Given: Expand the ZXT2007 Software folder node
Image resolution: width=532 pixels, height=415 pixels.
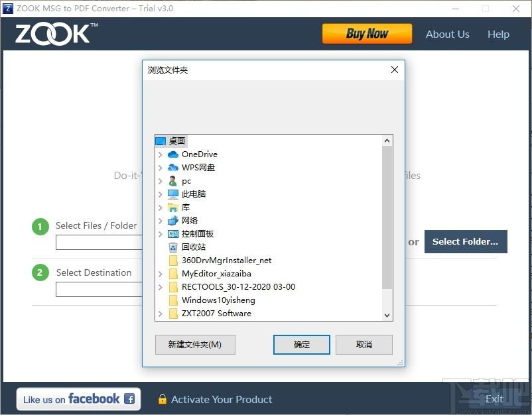Looking at the screenshot, I should [161, 314].
